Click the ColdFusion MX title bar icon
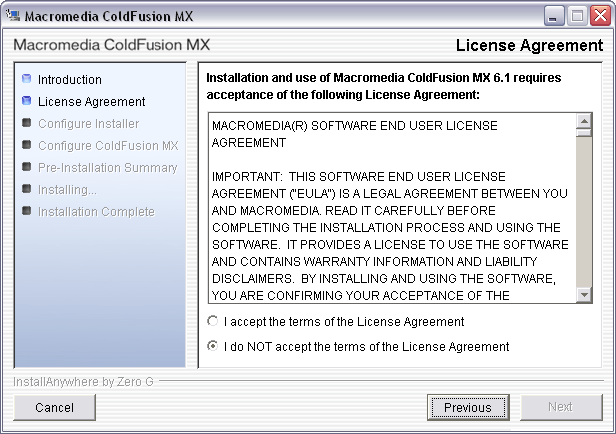The width and height of the screenshot is (616, 434). tap(13, 15)
